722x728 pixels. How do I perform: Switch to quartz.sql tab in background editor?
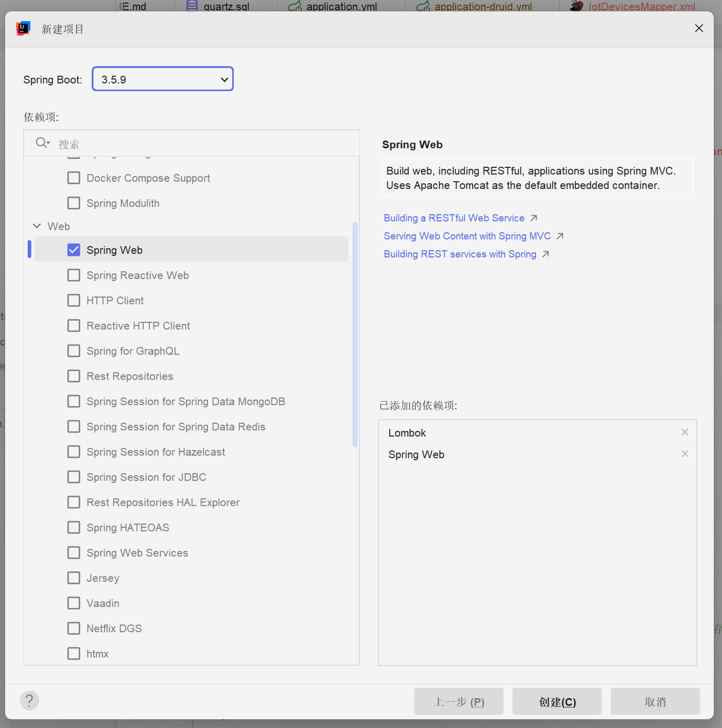[218, 6]
